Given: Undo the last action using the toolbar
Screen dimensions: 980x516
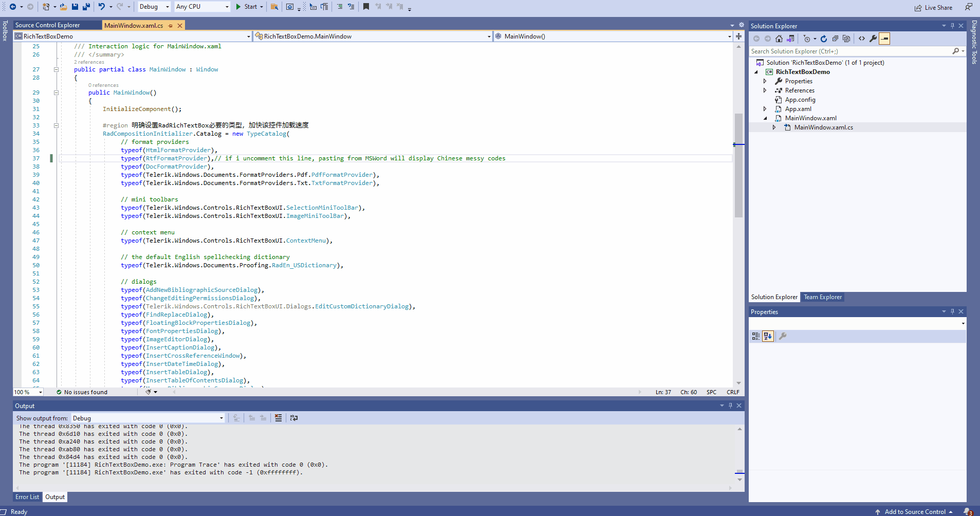Looking at the screenshot, I should coord(102,7).
